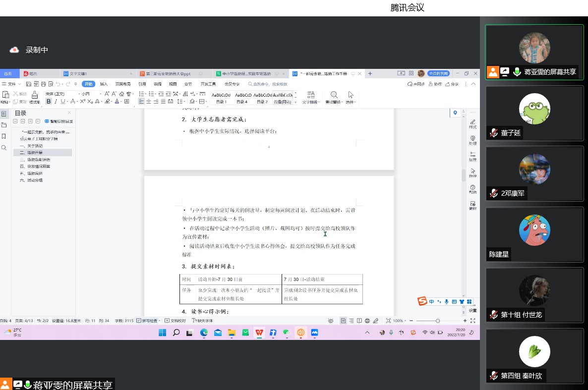Click the Text Layout (文字排版) icon

(x=311, y=95)
